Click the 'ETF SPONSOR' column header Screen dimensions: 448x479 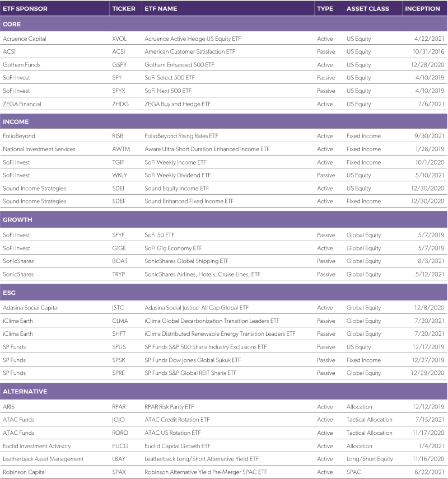click(x=25, y=8)
